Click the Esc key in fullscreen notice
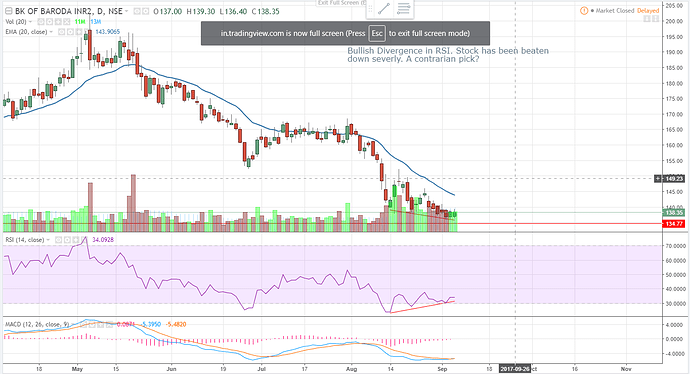The width and height of the screenshot is (690, 374). tap(377, 33)
